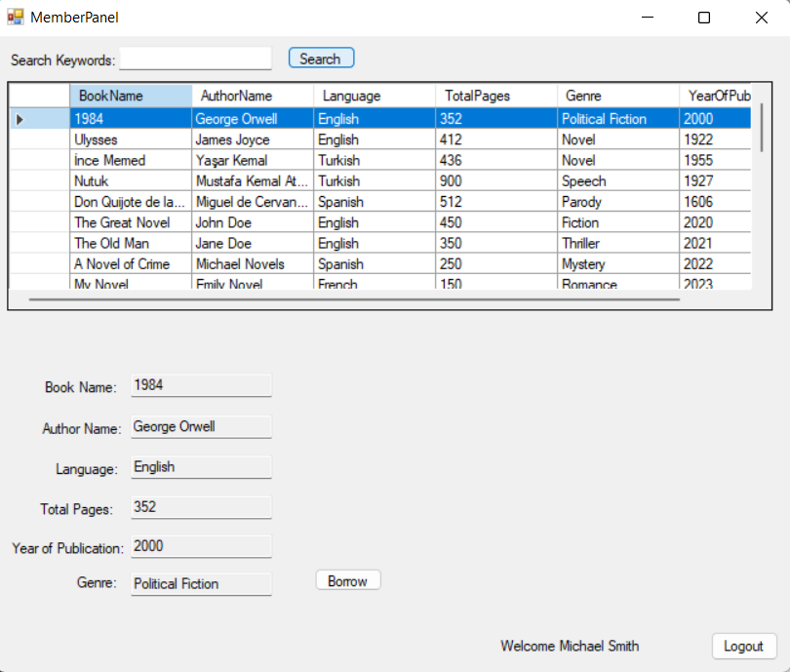This screenshot has height=672, width=790.
Task: Click the TotalPages column header
Action: click(x=495, y=96)
